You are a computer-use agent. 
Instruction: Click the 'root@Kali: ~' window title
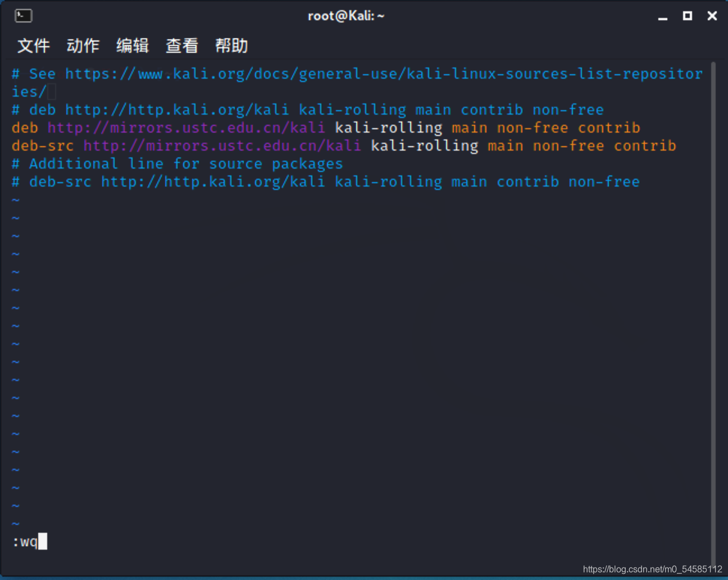346,16
